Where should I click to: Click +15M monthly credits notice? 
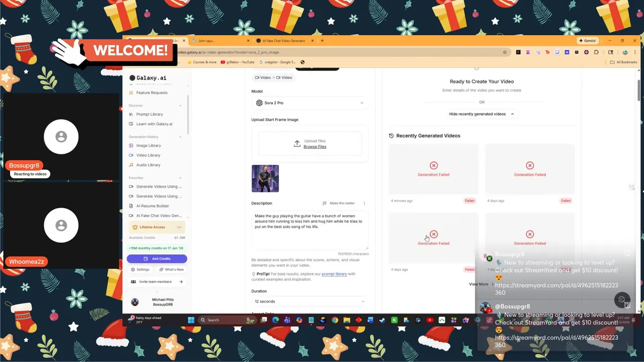coord(156,248)
